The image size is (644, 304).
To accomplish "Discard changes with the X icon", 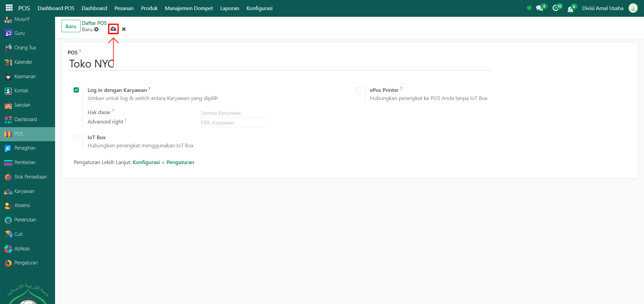I will [124, 29].
